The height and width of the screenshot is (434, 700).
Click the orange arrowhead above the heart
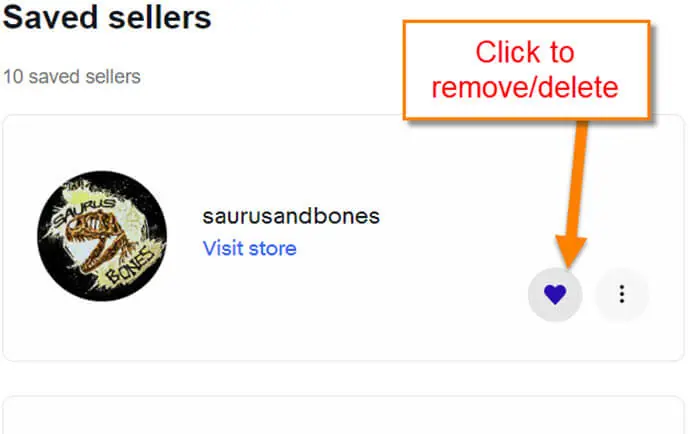pos(570,252)
